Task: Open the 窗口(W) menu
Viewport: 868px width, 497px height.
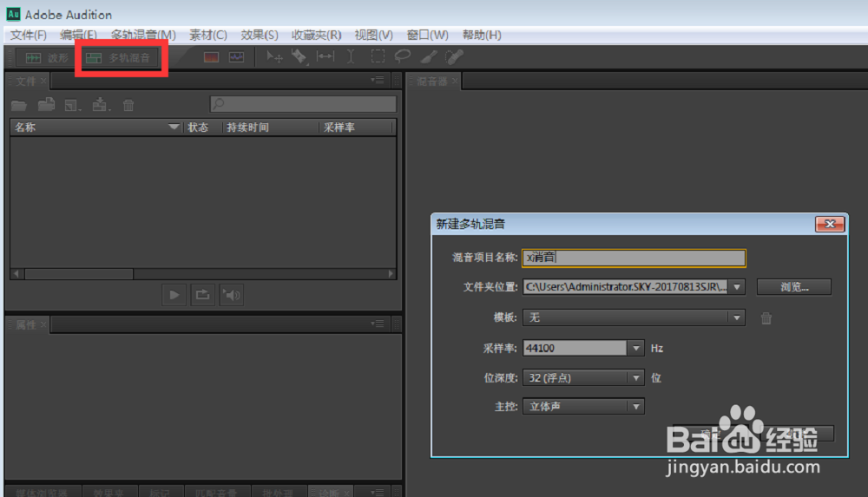Action: pyautogui.click(x=427, y=35)
